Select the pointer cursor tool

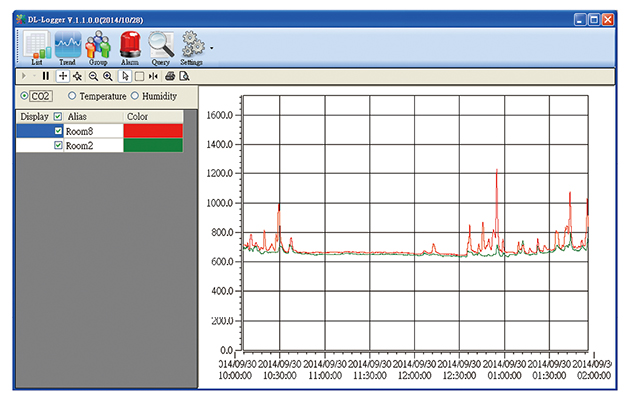pos(125,76)
